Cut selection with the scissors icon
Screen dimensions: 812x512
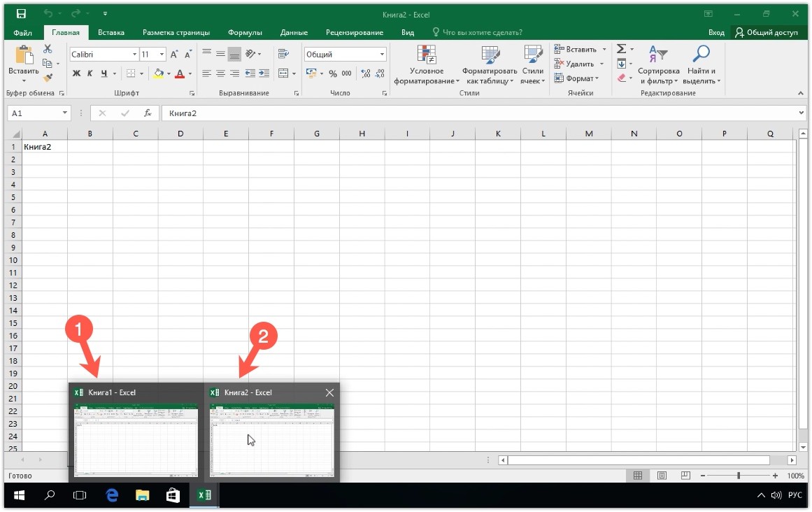[48, 49]
